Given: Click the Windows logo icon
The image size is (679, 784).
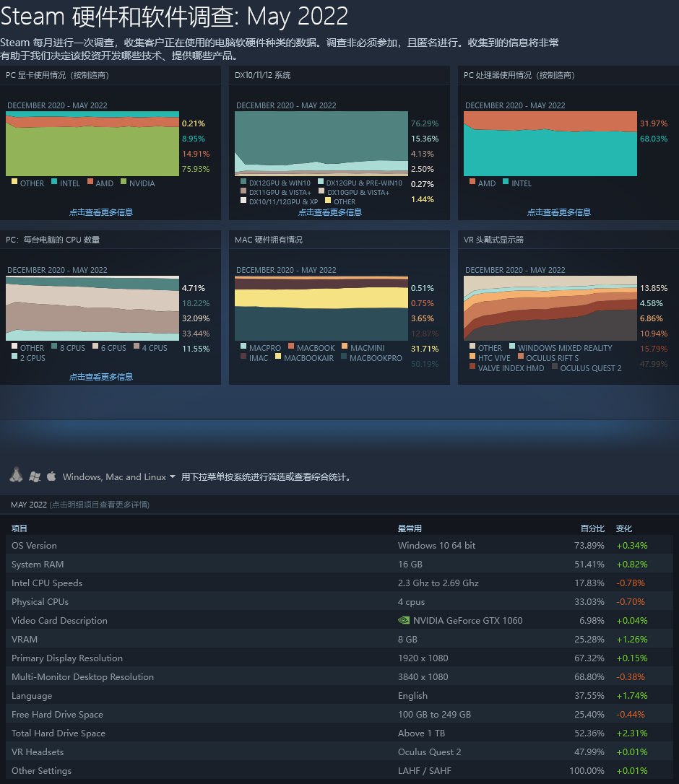Looking at the screenshot, I should tap(35, 476).
